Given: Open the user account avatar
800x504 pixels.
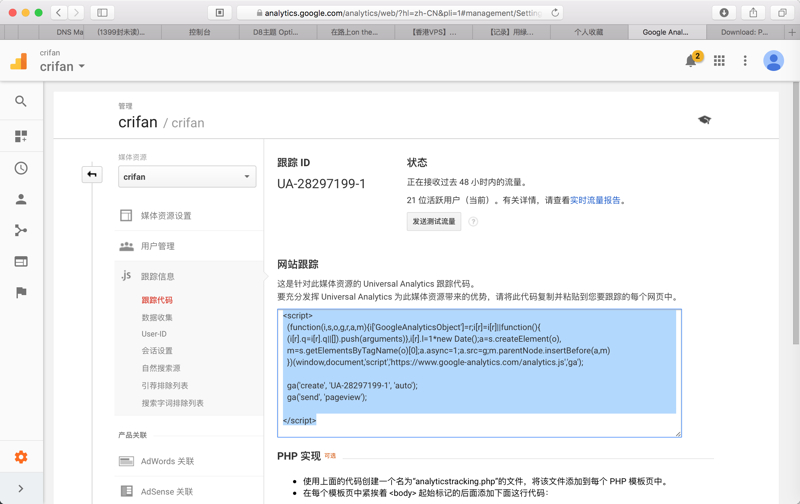Looking at the screenshot, I should pos(773,61).
